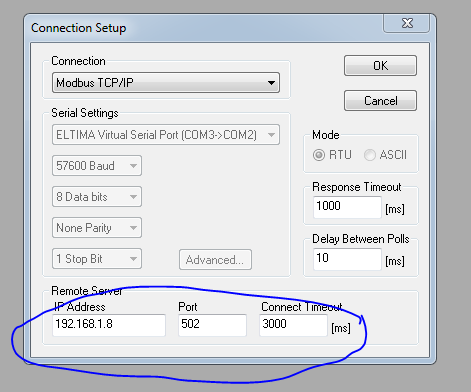
Task: Click the OK button
Action: pyautogui.click(x=380, y=66)
